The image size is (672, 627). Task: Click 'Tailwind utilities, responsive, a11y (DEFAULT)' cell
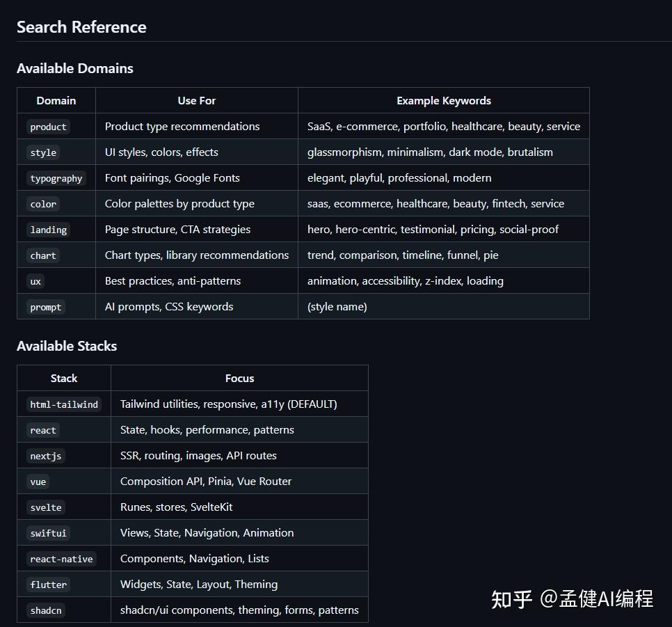coord(239,404)
